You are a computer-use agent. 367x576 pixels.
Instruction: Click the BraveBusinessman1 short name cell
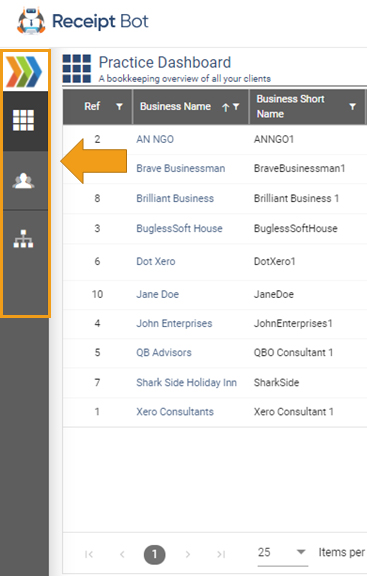point(299,168)
